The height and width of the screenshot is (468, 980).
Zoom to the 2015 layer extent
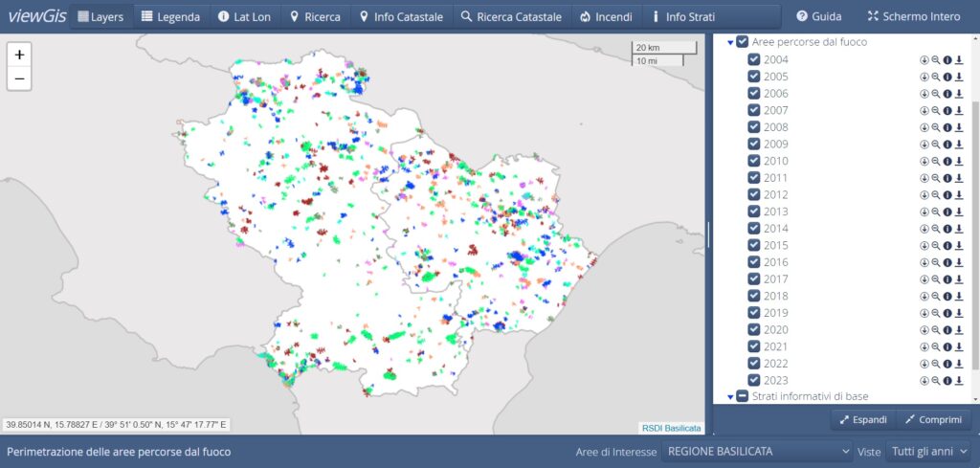(x=936, y=245)
